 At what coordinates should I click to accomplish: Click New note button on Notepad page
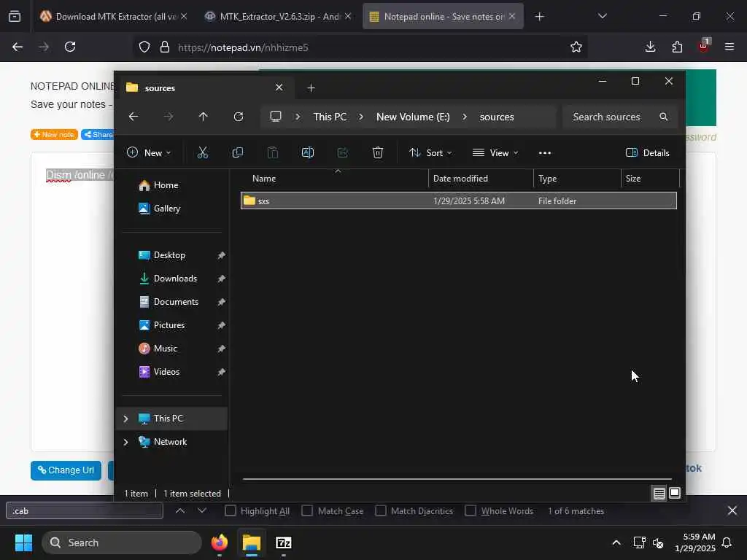pos(54,135)
